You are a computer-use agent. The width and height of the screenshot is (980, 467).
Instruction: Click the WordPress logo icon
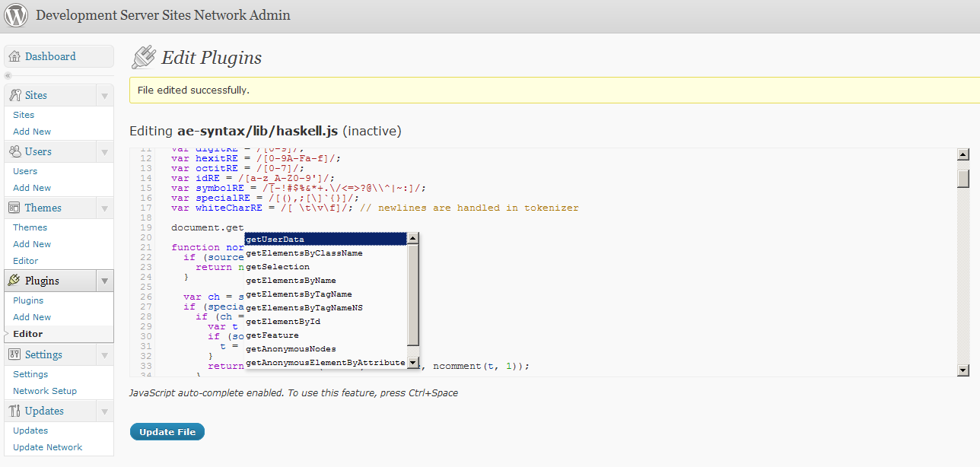(x=16, y=15)
